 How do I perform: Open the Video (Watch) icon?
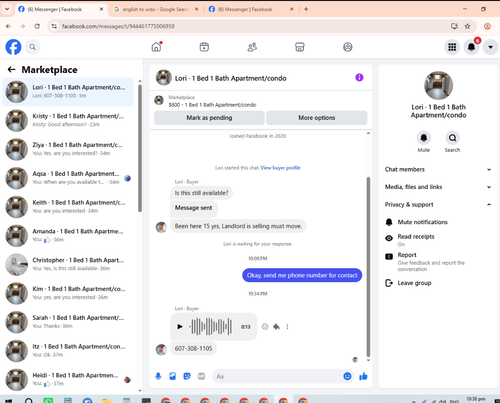(204, 47)
